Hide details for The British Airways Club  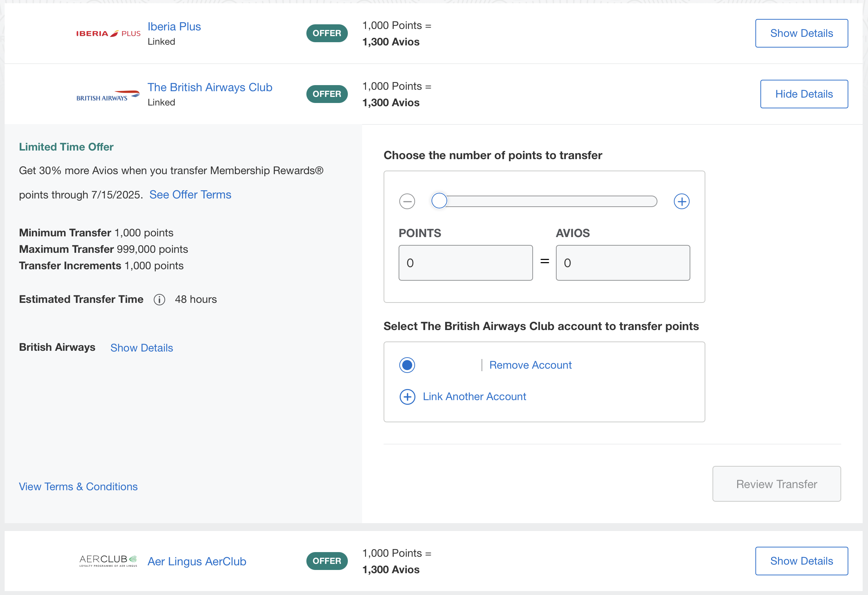804,94
